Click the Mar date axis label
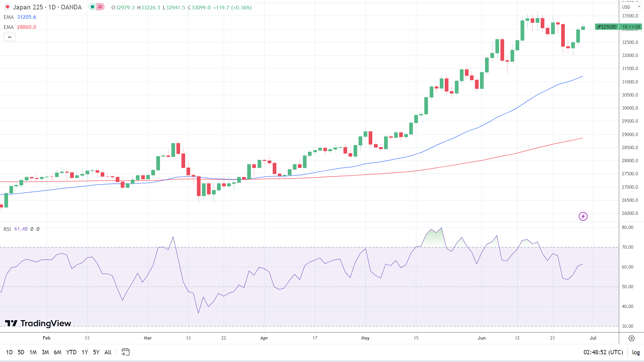This screenshot has width=644, height=362. coord(148,338)
